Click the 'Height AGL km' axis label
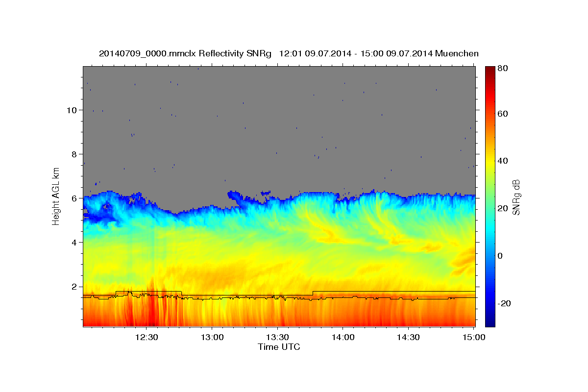Screen dimensions: 588x392 [x=56, y=196]
